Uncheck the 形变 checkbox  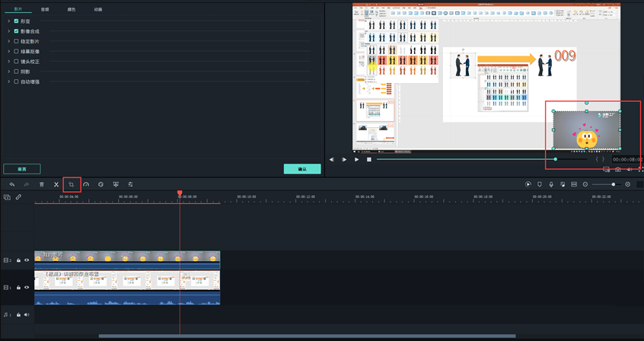point(17,21)
